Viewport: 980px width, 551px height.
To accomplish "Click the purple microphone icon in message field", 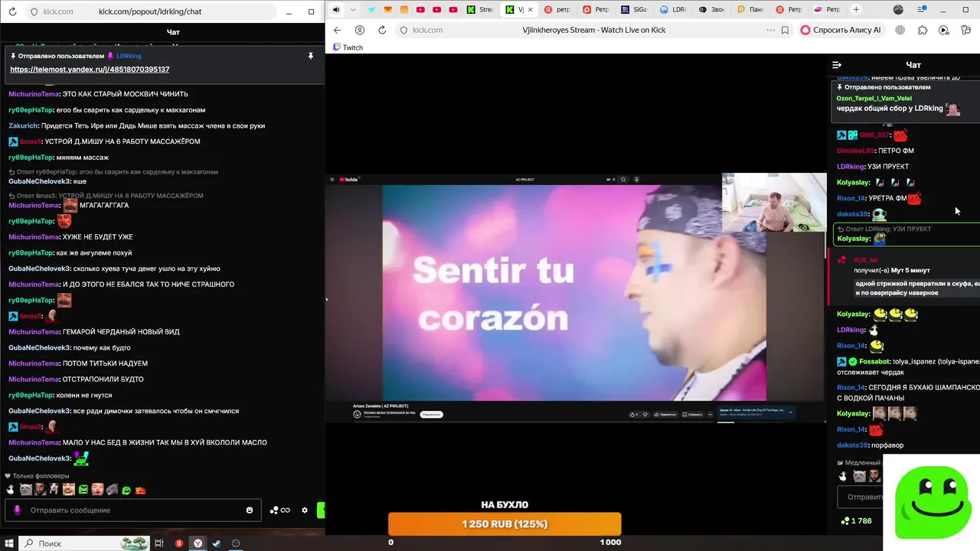I will 18,510.
